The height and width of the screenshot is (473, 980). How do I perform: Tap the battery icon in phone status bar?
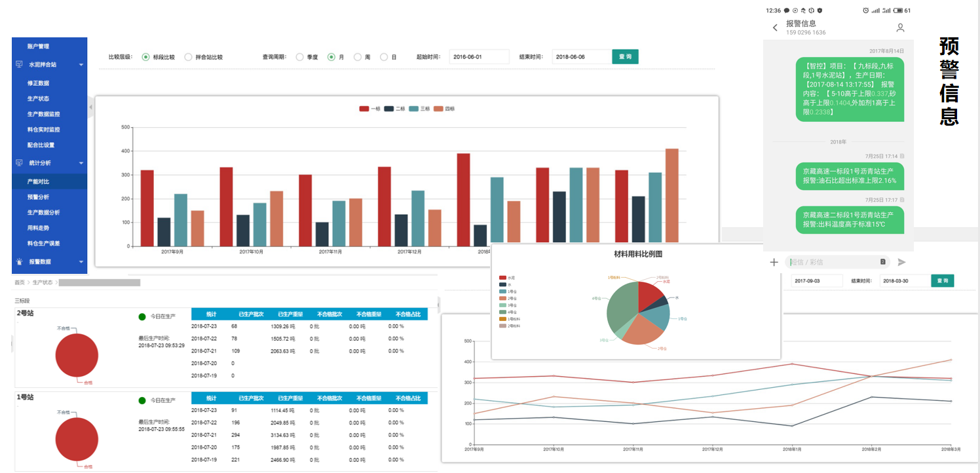pyautogui.click(x=898, y=10)
